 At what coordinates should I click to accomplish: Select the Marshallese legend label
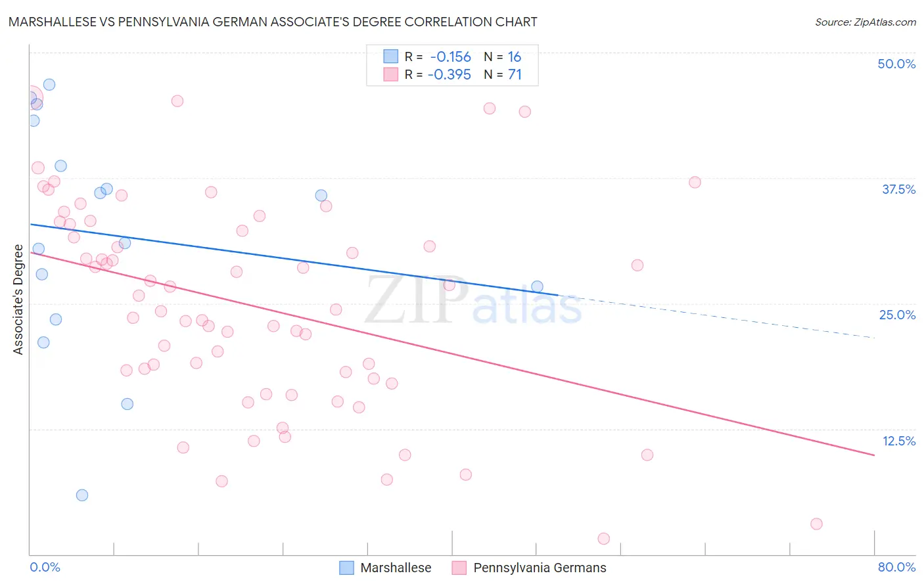[396, 568]
